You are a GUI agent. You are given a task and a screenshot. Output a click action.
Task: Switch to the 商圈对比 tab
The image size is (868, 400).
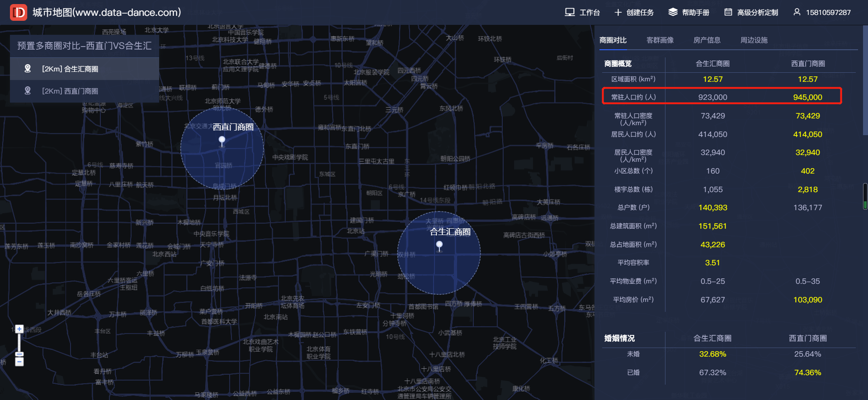(x=613, y=40)
